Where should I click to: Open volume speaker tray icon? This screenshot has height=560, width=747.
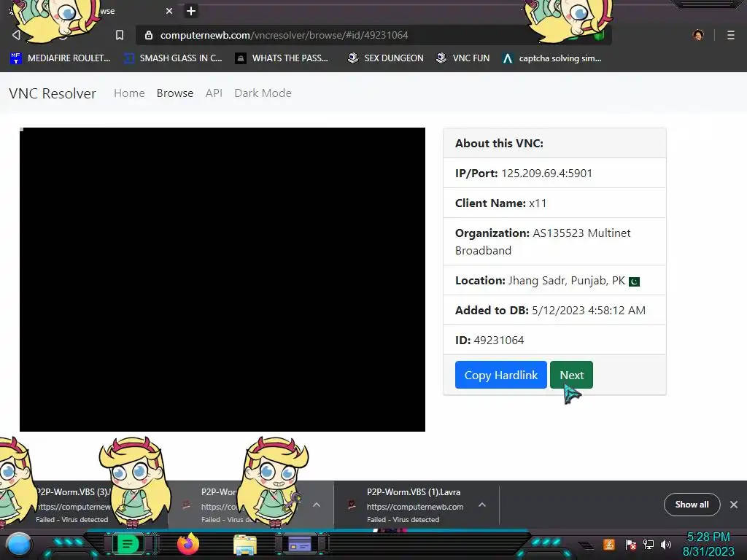pos(666,544)
